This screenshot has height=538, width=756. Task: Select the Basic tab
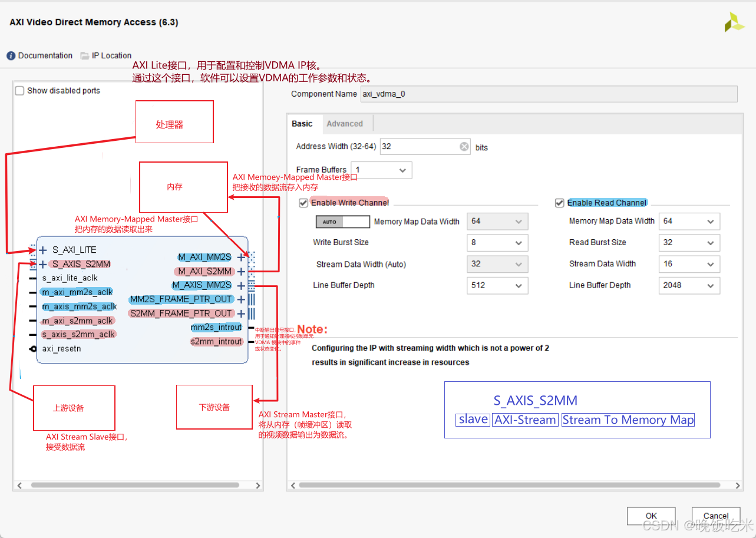point(302,123)
